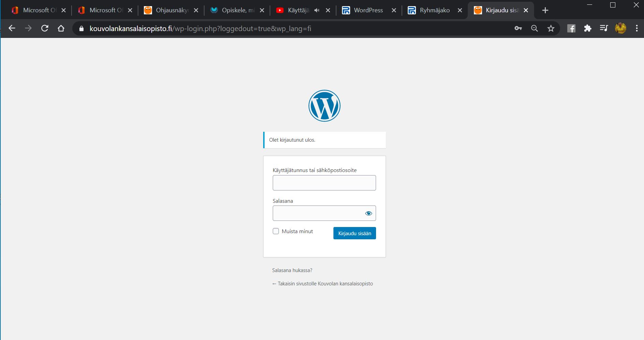Minimize the browser window
Viewport: 644px width, 340px height.
pos(590,5)
